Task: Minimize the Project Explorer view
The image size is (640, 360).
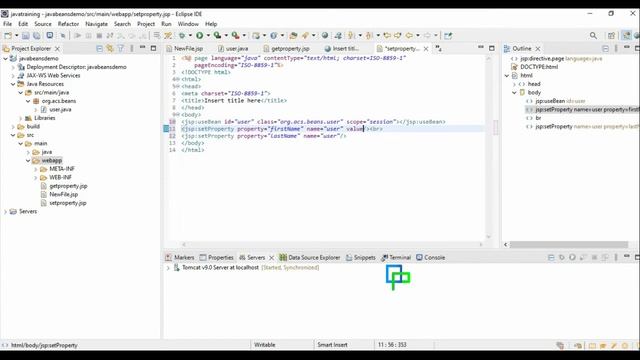Action: [x=142, y=48]
